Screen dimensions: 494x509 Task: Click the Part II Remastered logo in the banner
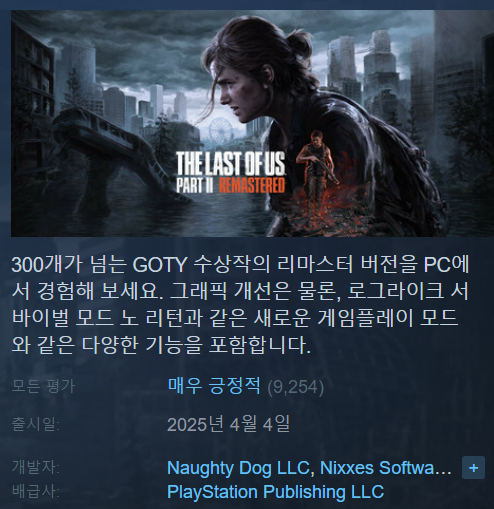(231, 173)
